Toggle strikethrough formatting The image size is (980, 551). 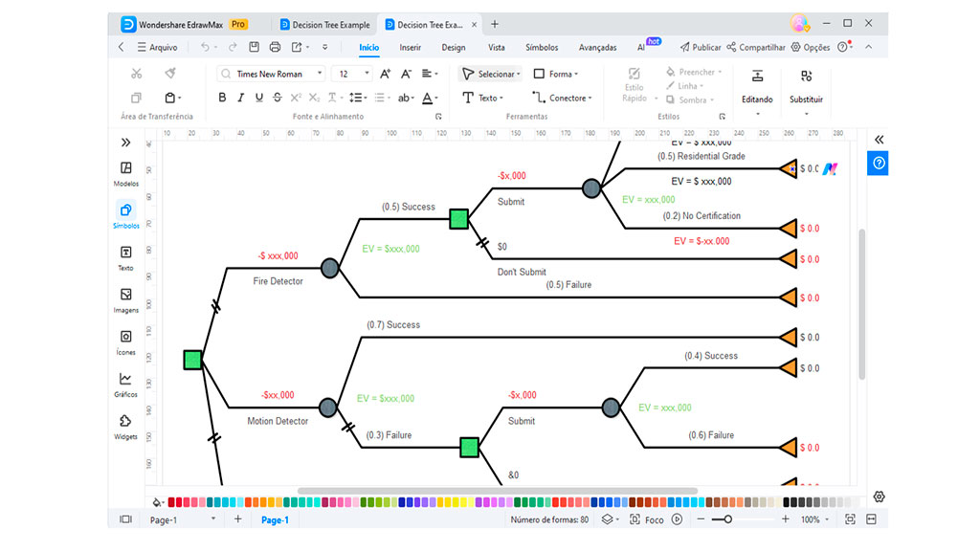pos(277,98)
